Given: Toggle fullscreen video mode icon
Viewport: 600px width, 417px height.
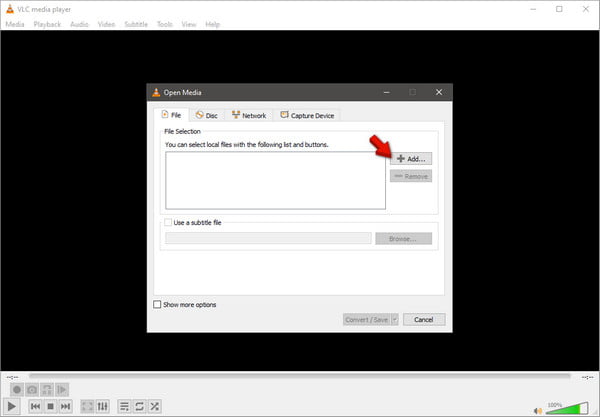Looking at the screenshot, I should [x=87, y=406].
